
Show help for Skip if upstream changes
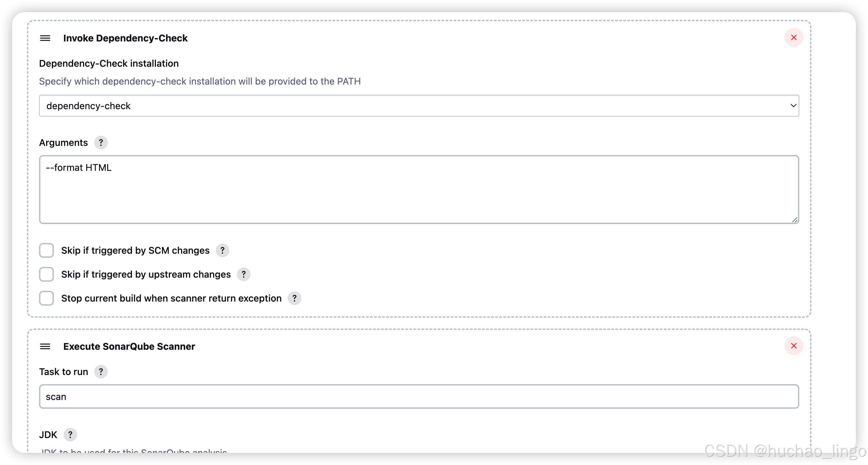click(244, 274)
